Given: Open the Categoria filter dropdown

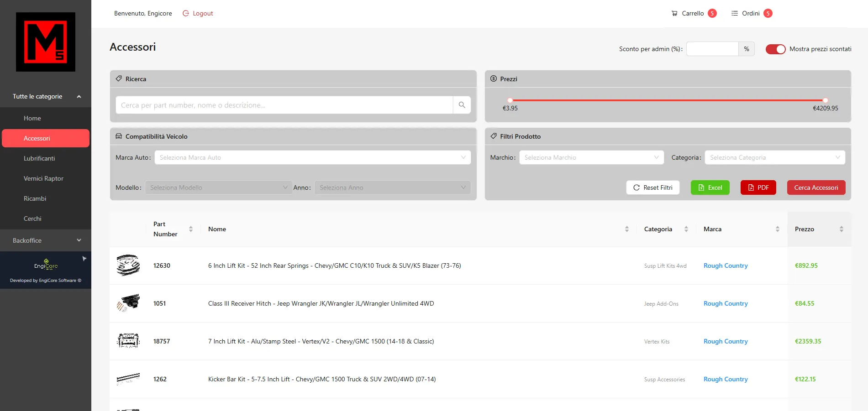Looking at the screenshot, I should coord(774,157).
